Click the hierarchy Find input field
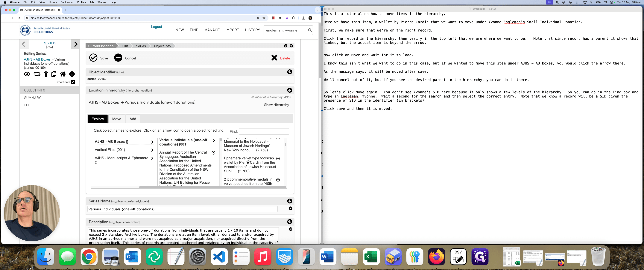The width and height of the screenshot is (644, 270). (264, 131)
